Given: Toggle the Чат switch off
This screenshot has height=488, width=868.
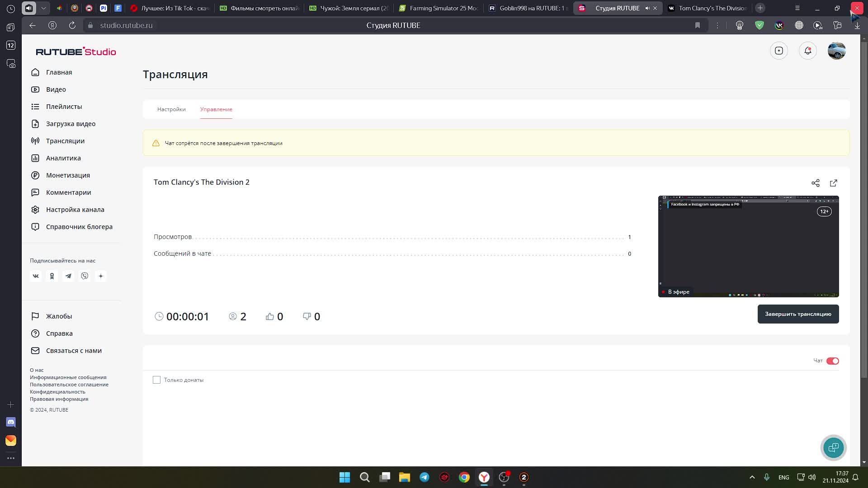Looking at the screenshot, I should (x=833, y=361).
